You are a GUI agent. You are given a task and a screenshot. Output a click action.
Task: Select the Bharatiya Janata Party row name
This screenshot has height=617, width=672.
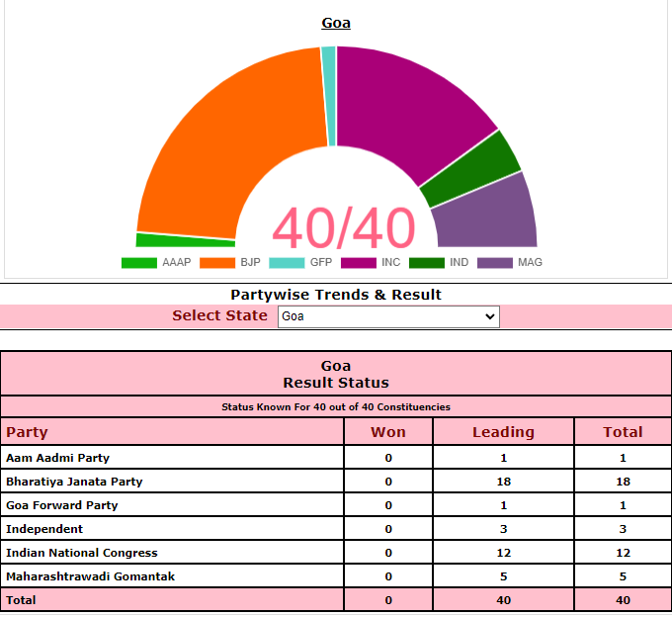tap(74, 482)
